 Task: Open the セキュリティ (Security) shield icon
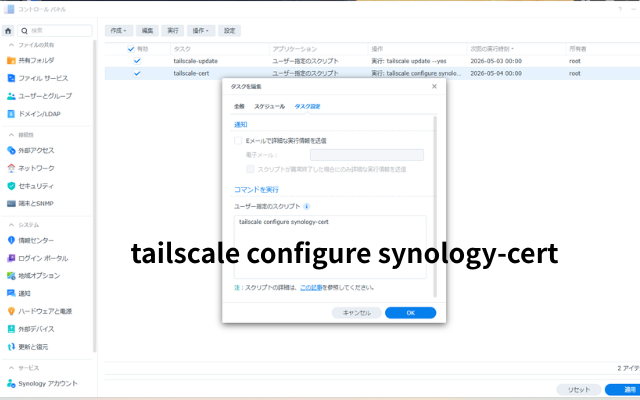(12, 186)
